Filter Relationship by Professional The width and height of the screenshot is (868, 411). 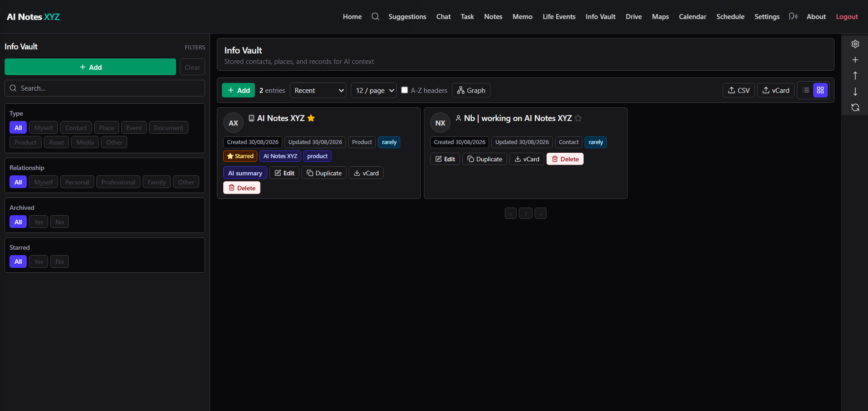[x=118, y=182]
